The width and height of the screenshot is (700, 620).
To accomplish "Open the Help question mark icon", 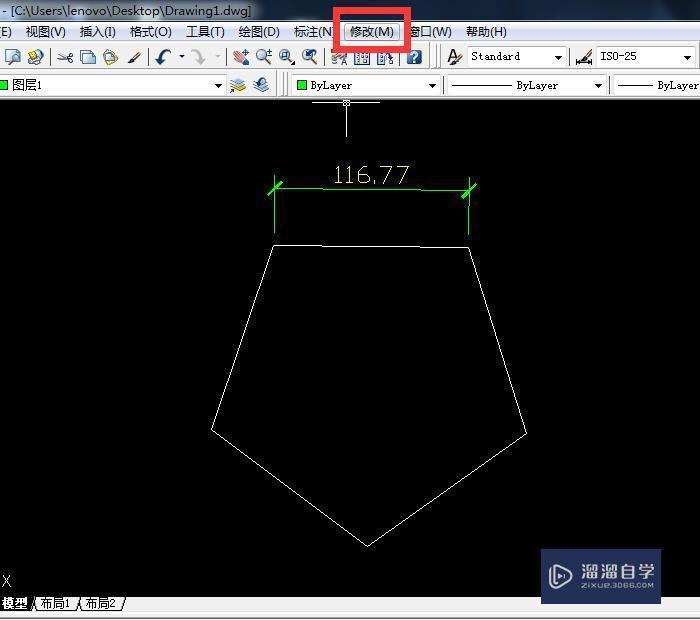I will tap(414, 58).
